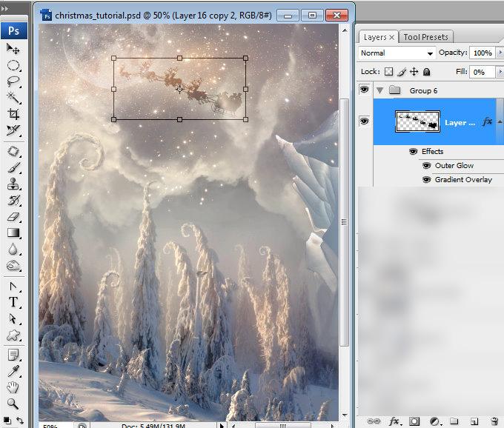Select the Healing Brush tool

[13, 152]
